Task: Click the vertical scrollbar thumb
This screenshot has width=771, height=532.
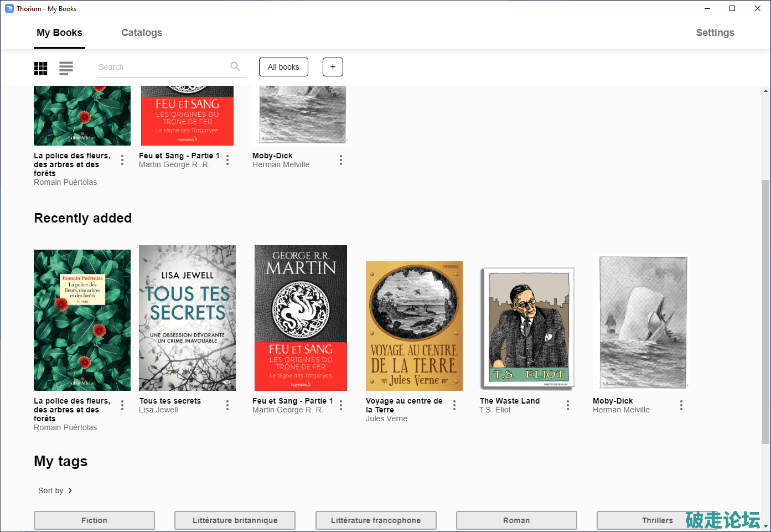Action: tap(765, 310)
